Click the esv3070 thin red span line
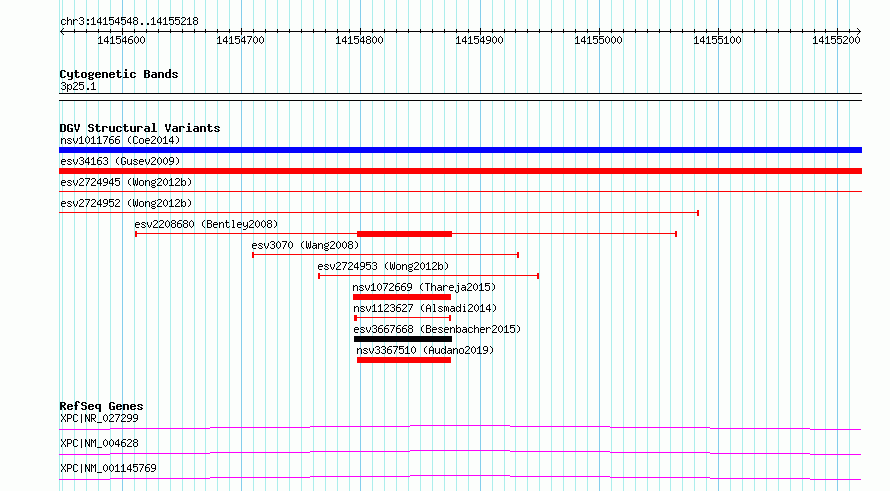Viewport: 890px width, 491px height. pos(385,255)
